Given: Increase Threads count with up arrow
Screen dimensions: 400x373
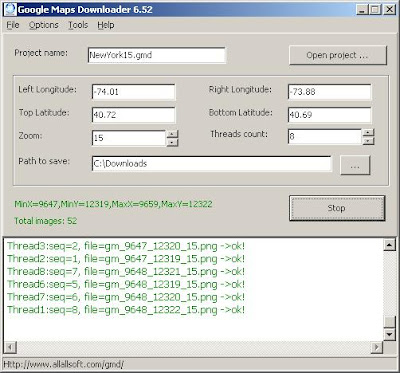Looking at the screenshot, I should click(x=368, y=132).
